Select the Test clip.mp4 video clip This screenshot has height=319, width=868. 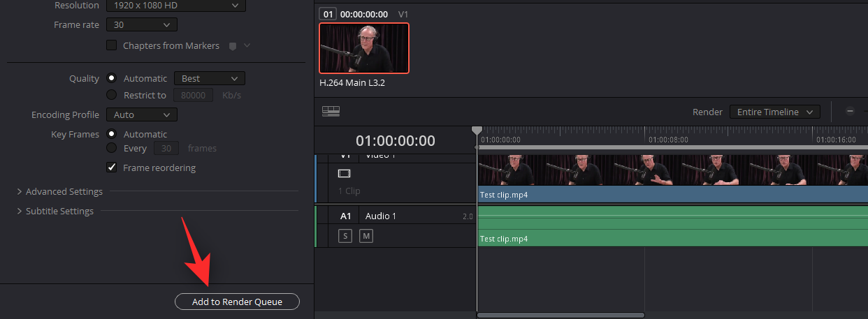point(672,178)
